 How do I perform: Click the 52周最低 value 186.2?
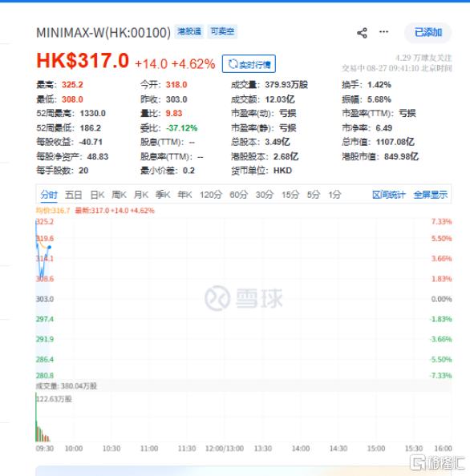(x=91, y=128)
